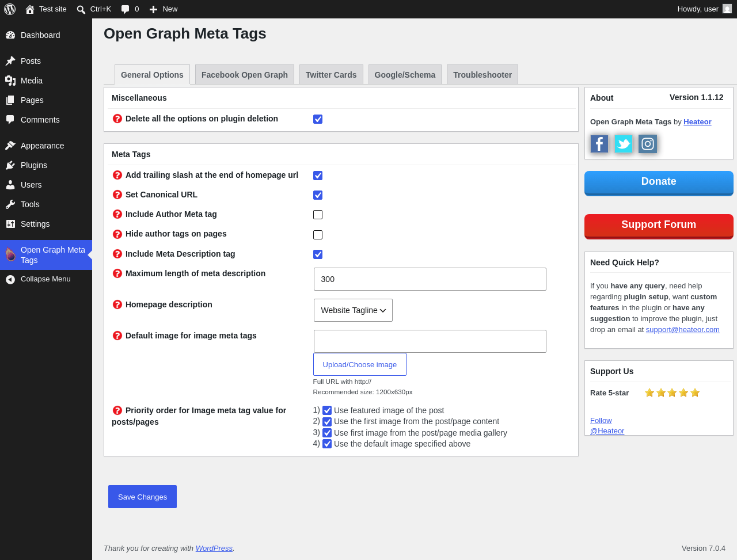Click help icon for Homepage description
Image resolution: width=737 pixels, height=560 pixels.
pos(117,304)
